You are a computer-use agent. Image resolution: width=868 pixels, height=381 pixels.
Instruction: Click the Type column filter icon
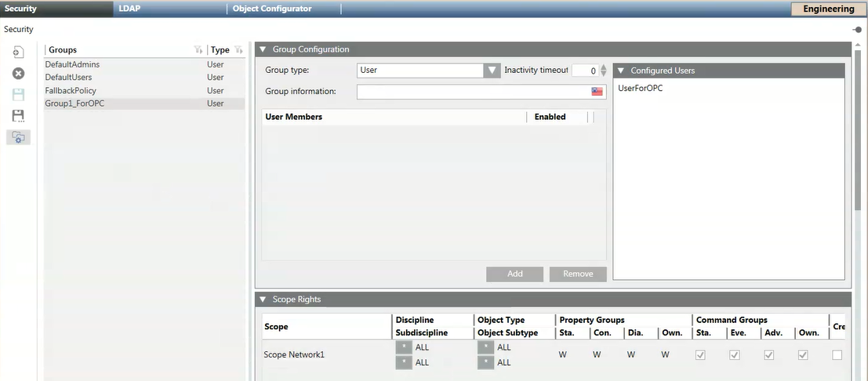(238, 50)
